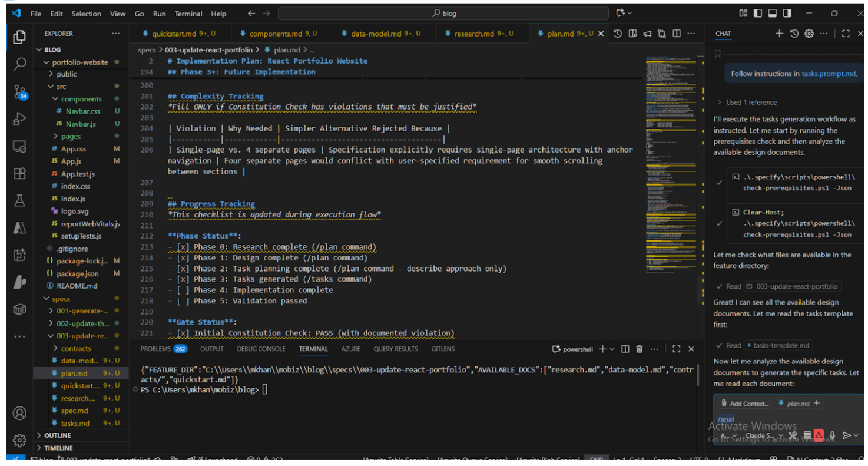Viewport: 868px width, 466px height.
Task: Open the GITLENS panel tab
Action: point(443,349)
